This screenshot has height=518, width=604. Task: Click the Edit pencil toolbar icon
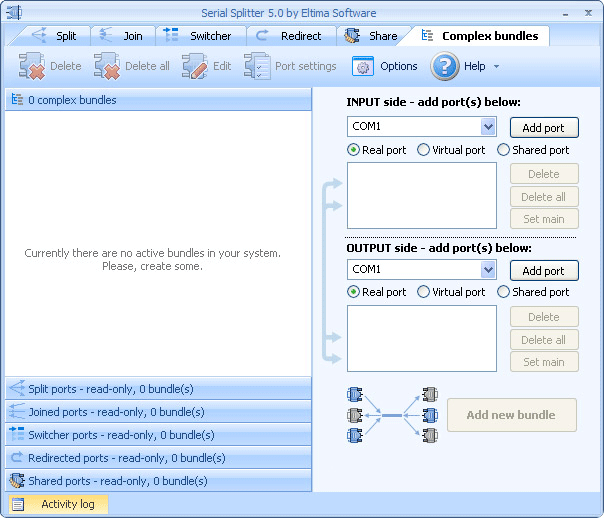point(195,66)
